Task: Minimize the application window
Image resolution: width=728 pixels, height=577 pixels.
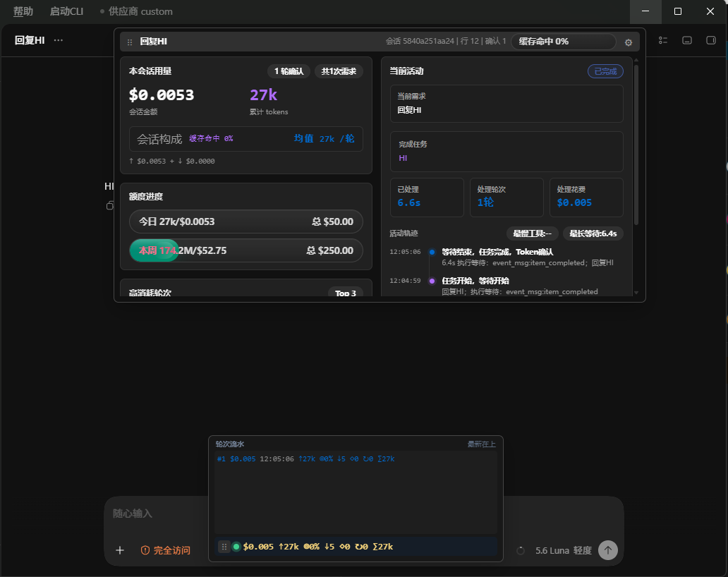Action: 645,11
